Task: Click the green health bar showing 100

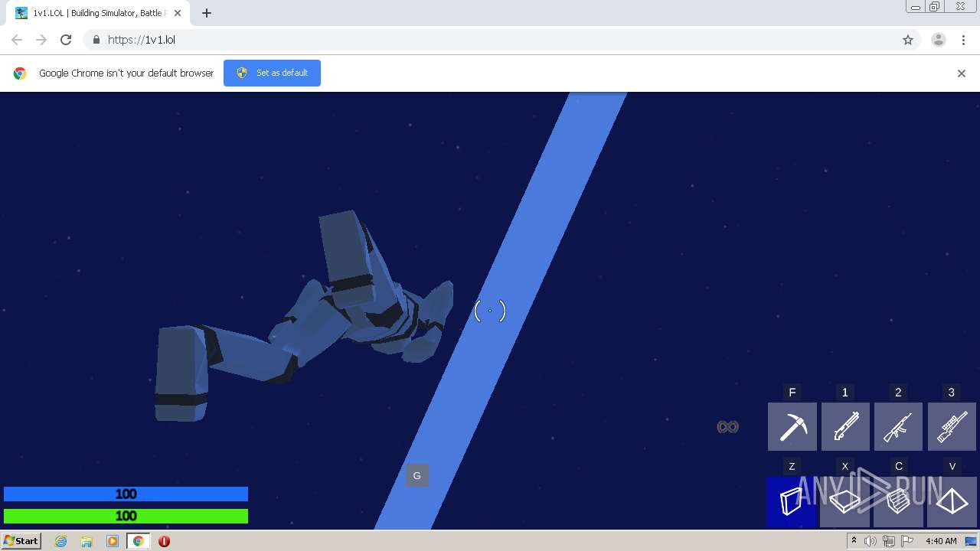Action: [126, 516]
